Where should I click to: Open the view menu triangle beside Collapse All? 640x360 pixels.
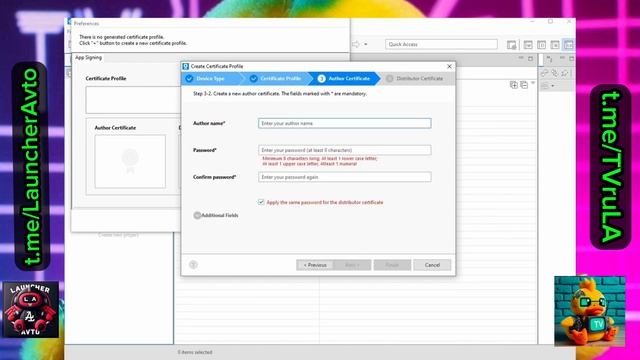coord(533,83)
